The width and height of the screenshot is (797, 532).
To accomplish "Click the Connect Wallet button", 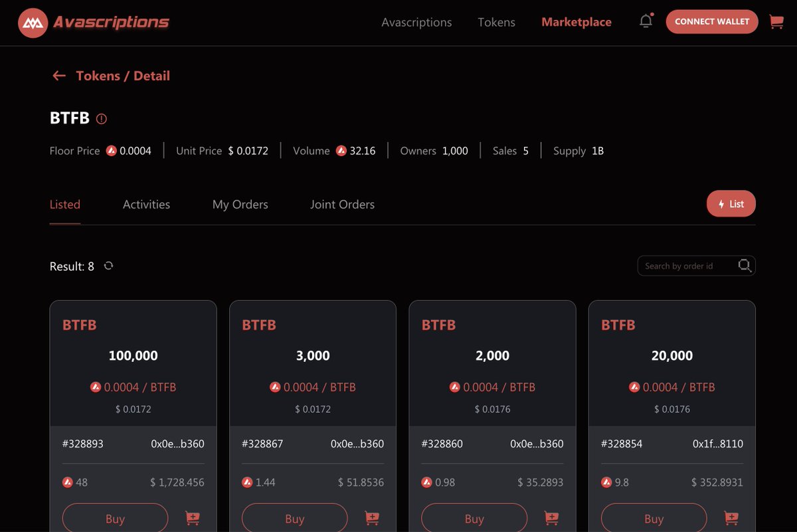I will [x=712, y=21].
